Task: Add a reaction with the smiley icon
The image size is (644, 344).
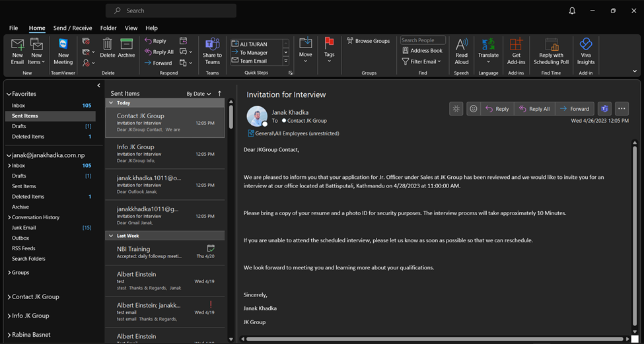Action: (x=474, y=109)
